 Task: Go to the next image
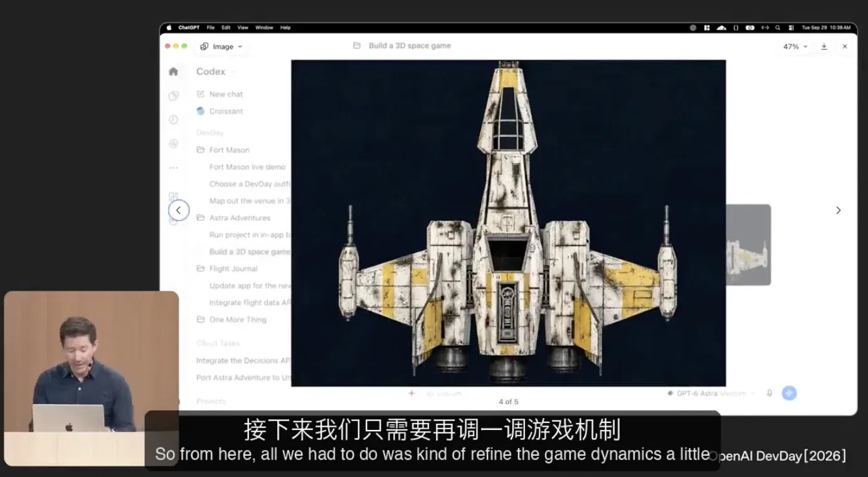839,210
